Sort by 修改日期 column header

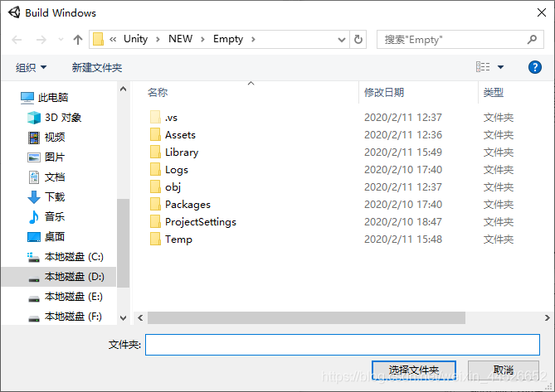tap(384, 92)
